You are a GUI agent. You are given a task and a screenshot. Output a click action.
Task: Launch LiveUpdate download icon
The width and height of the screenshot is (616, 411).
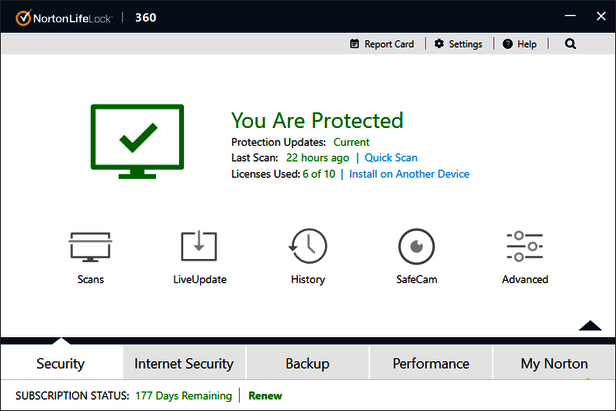[199, 247]
